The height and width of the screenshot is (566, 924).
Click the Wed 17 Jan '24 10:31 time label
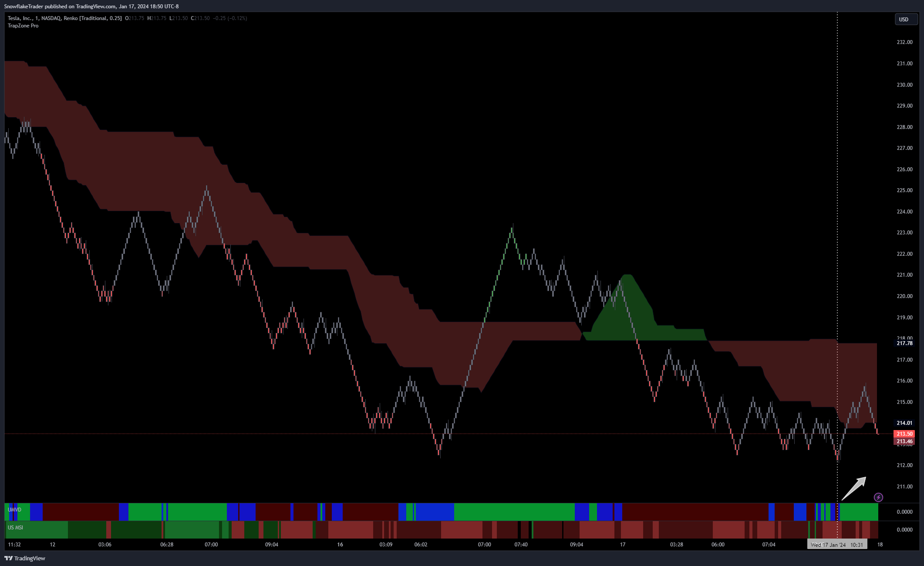point(837,545)
